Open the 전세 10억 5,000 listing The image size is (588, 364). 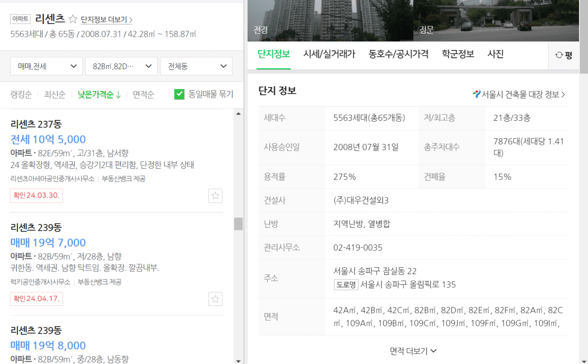48,139
